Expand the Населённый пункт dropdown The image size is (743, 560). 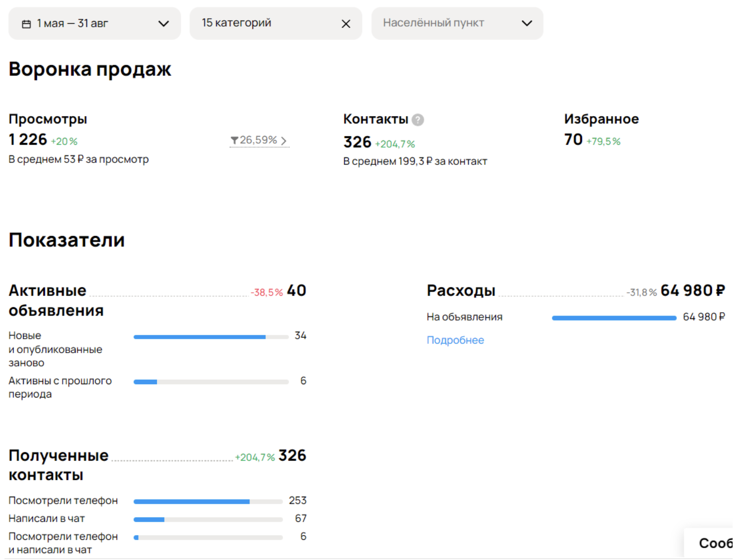527,23
